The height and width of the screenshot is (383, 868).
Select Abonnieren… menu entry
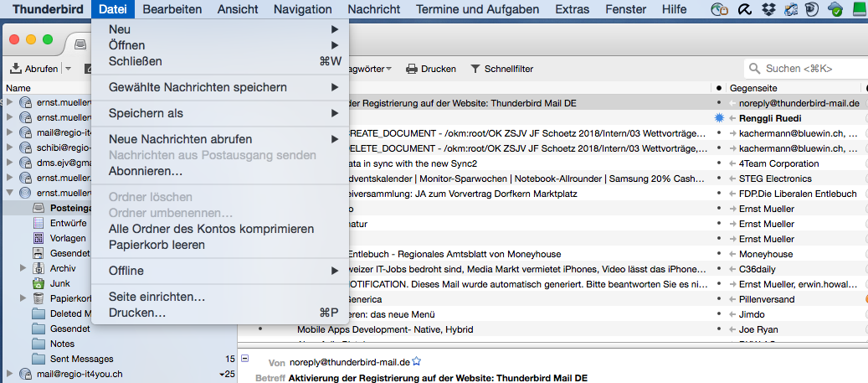146,171
